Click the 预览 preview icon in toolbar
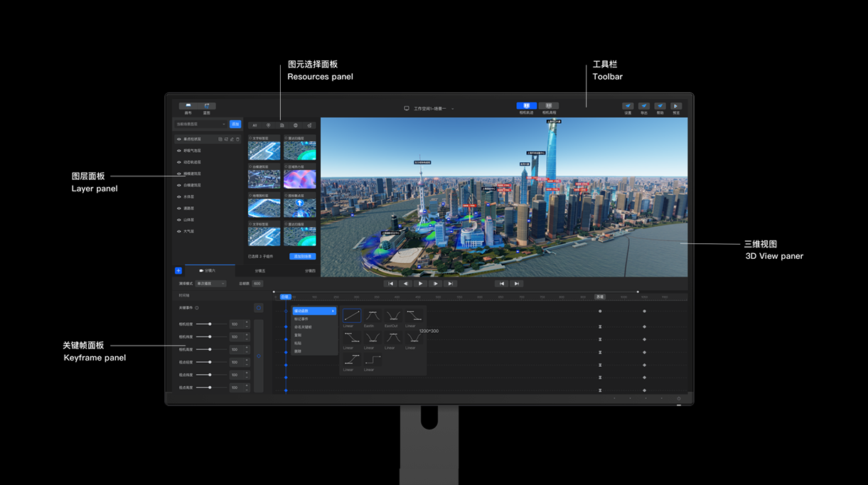868x485 pixels. (676, 106)
